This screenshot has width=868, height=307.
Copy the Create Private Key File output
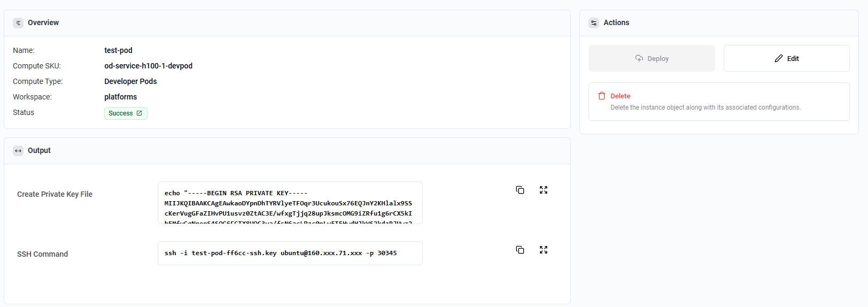pyautogui.click(x=520, y=190)
